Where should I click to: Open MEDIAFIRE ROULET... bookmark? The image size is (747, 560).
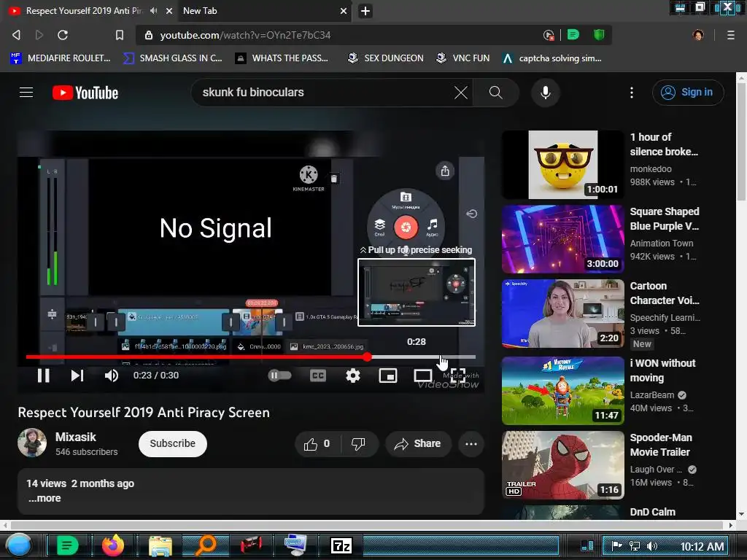pos(61,58)
